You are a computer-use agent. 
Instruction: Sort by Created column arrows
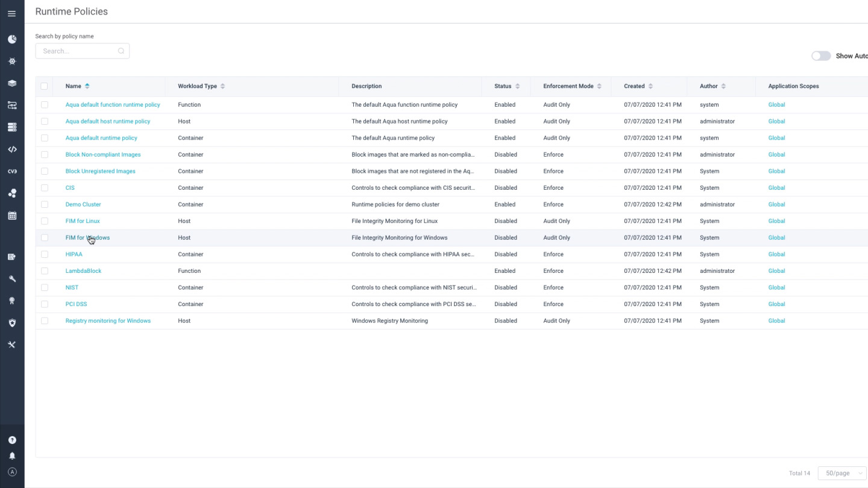tap(650, 86)
